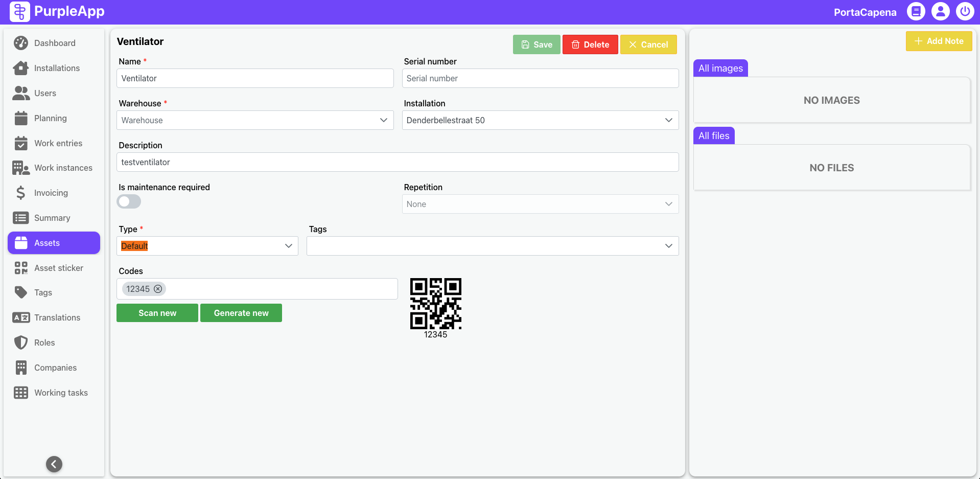Toggle the Is maintenance required switch
Screen dimensions: 980x479
coord(129,201)
